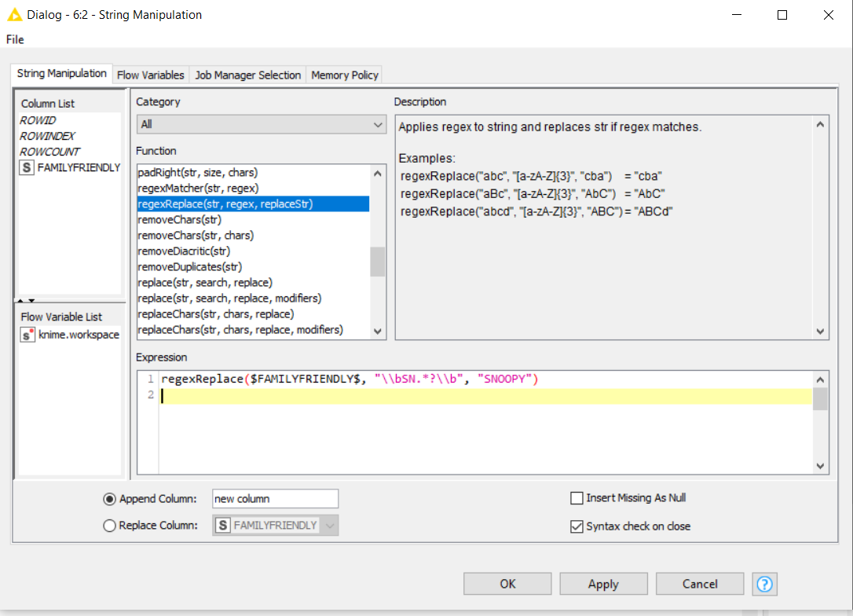Click the Apply button
The height and width of the screenshot is (616, 853).
[603, 584]
